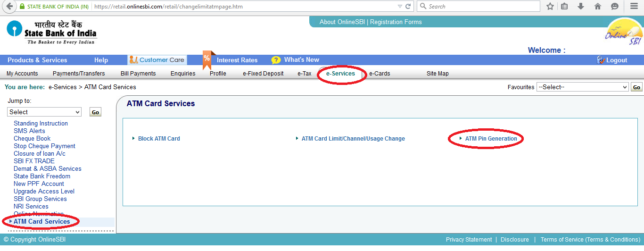Switch to the My Accounts tab
644x251 pixels.
(22, 74)
